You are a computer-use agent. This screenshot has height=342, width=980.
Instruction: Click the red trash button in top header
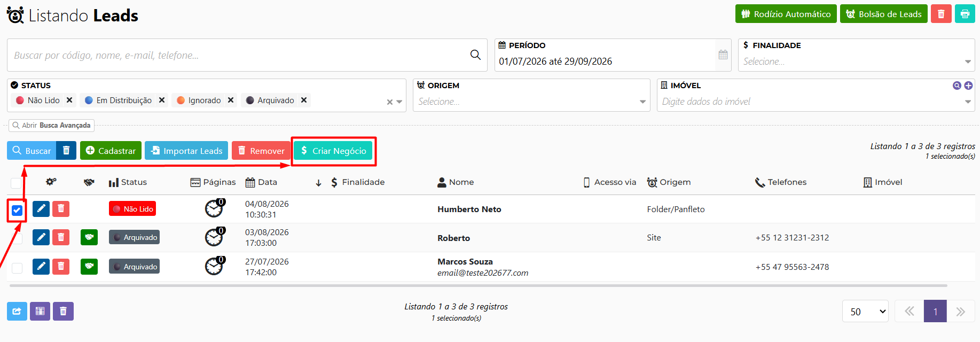coord(941,14)
